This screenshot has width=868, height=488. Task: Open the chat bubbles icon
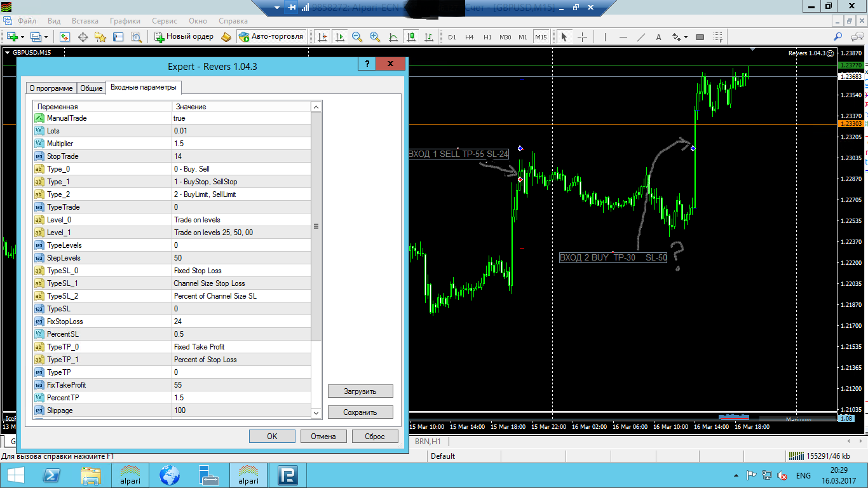coord(856,37)
